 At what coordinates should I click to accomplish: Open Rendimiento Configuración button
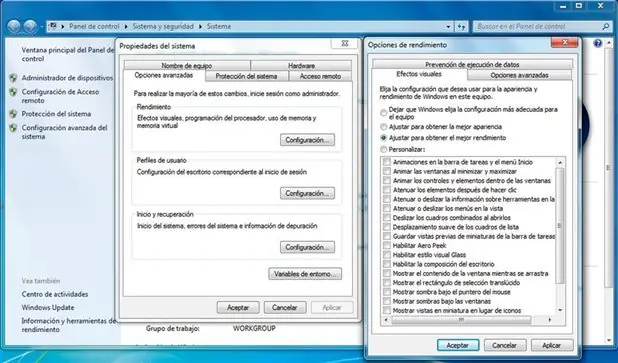[307, 140]
